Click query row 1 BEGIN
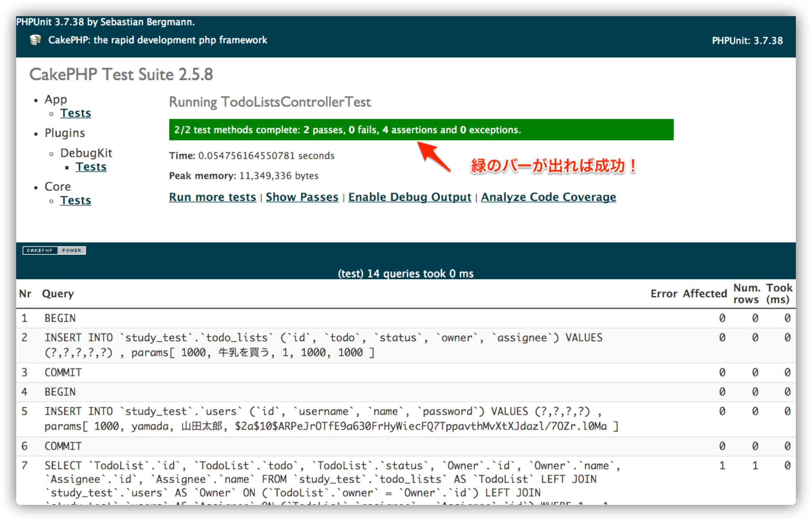The image size is (812, 521). tap(406, 318)
